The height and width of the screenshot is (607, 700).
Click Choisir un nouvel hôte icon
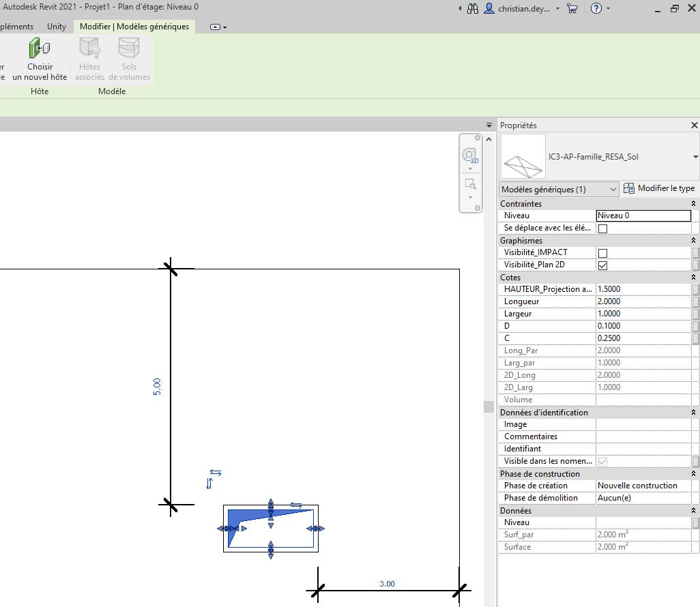point(39,49)
